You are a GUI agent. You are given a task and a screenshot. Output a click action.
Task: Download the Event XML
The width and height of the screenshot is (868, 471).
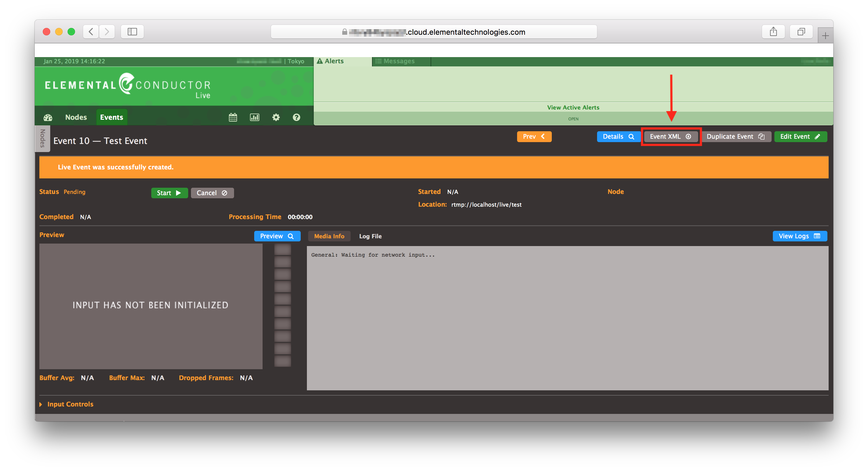671,137
